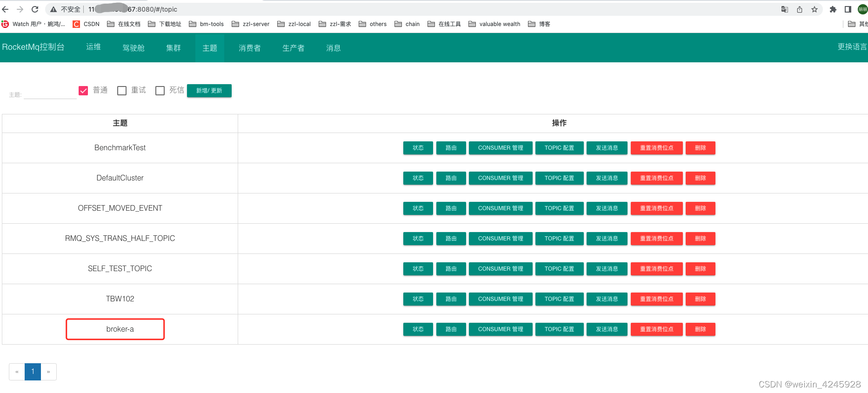Open the extensions puzzle icon
Screen dimensions: 868x393
tap(833, 9)
